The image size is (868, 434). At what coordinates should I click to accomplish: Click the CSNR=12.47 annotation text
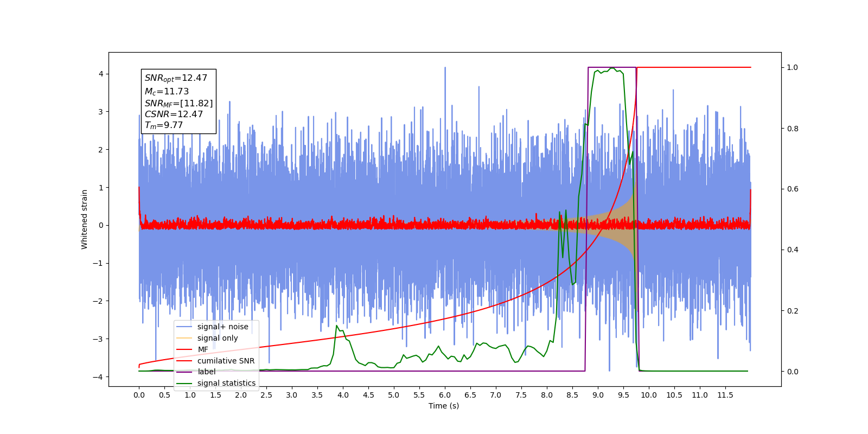click(174, 114)
